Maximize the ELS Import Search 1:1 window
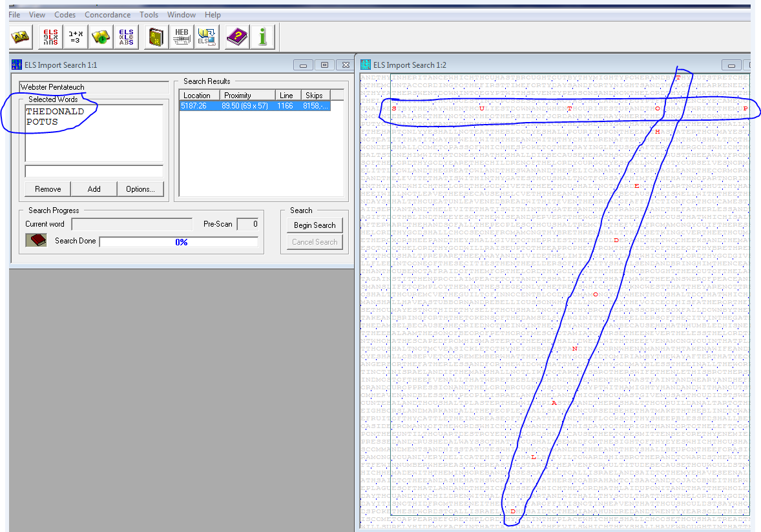Image resolution: width=761 pixels, height=532 pixels. pyautogui.click(x=325, y=65)
